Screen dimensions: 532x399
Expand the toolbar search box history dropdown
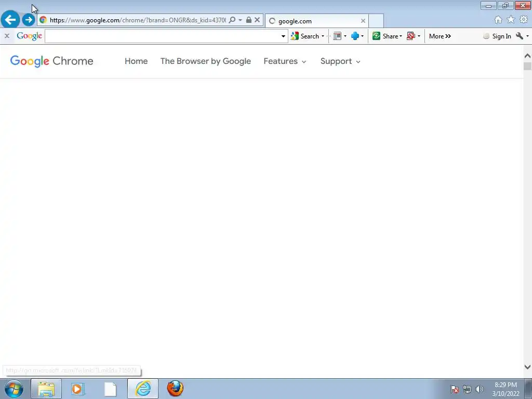(283, 36)
